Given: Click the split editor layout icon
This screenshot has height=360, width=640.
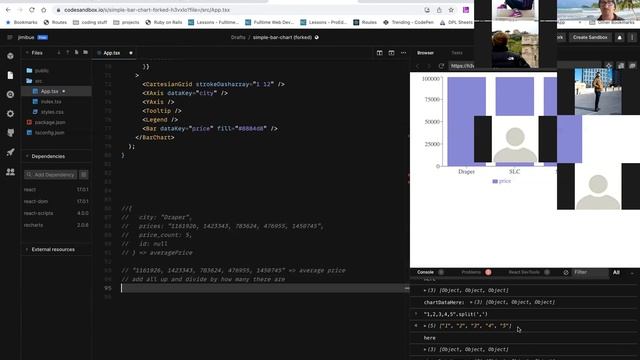Looking at the screenshot, I should (x=380, y=53).
